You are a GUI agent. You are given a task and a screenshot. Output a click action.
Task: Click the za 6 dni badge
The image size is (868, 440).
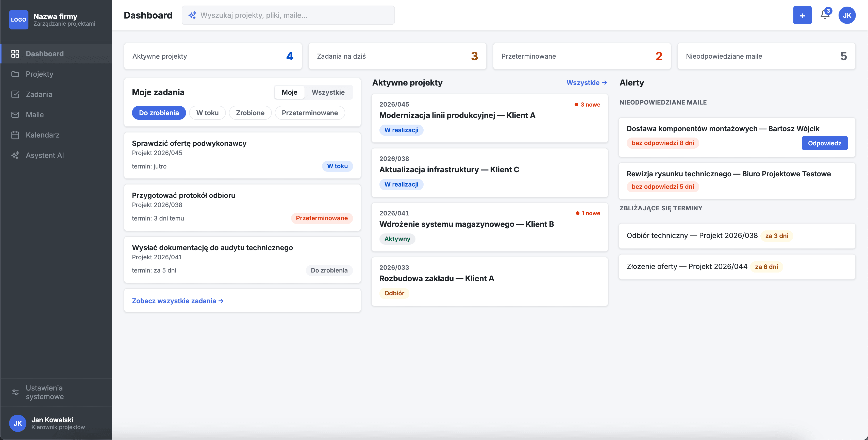tap(766, 267)
